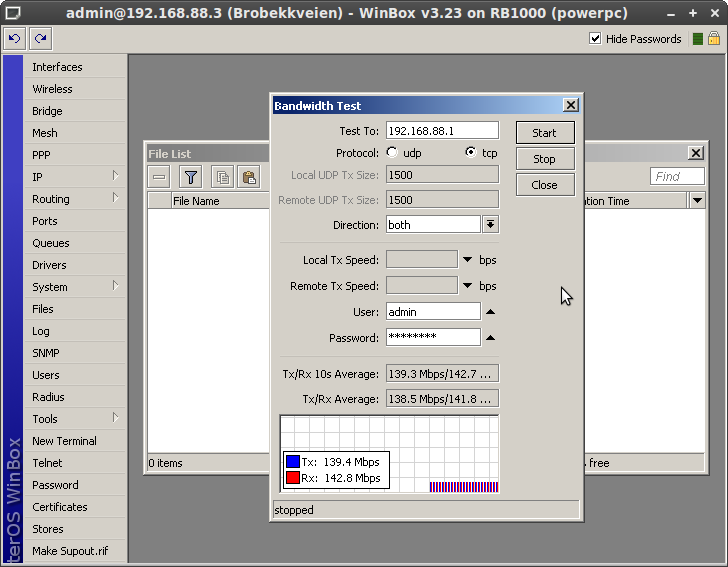728x567 pixels.
Task: Click the Stop button
Action: 545,159
